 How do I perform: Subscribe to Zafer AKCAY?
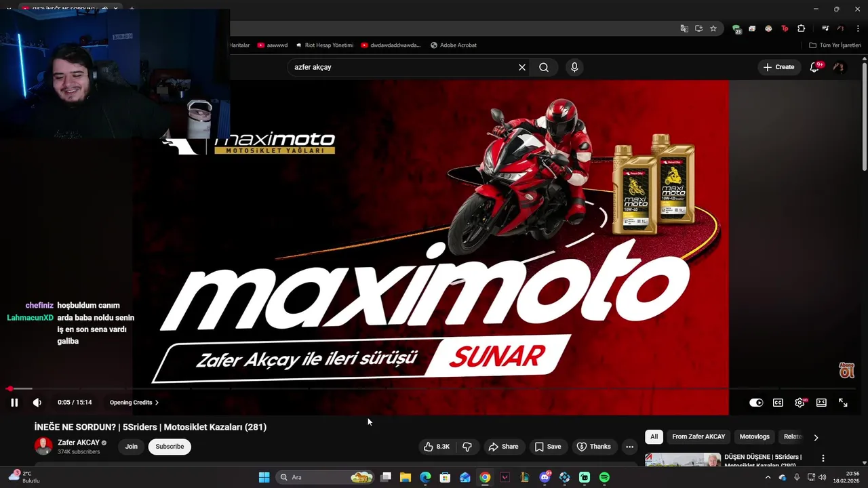[x=170, y=447]
